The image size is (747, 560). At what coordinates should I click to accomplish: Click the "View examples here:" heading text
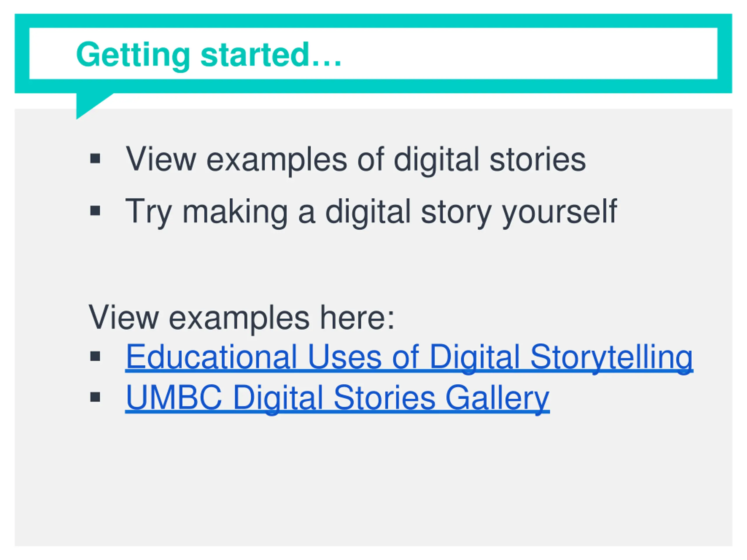tap(241, 318)
